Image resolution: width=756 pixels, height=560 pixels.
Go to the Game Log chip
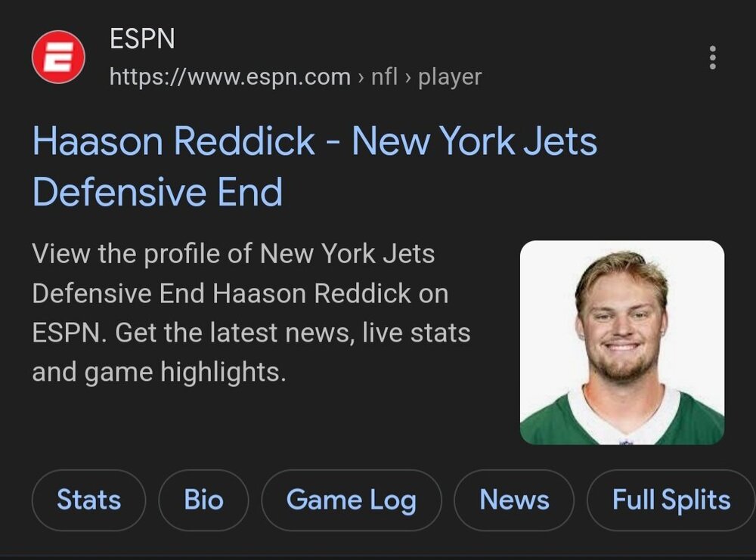click(351, 500)
